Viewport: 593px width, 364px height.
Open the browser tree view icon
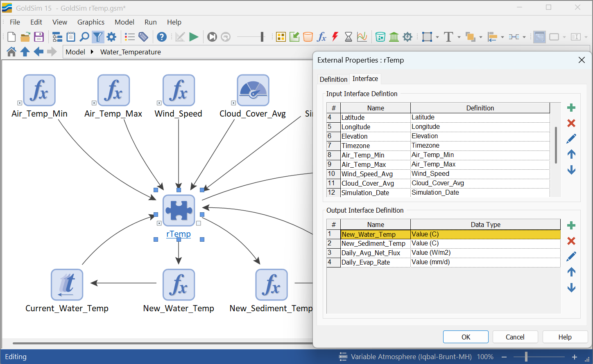tap(57, 37)
